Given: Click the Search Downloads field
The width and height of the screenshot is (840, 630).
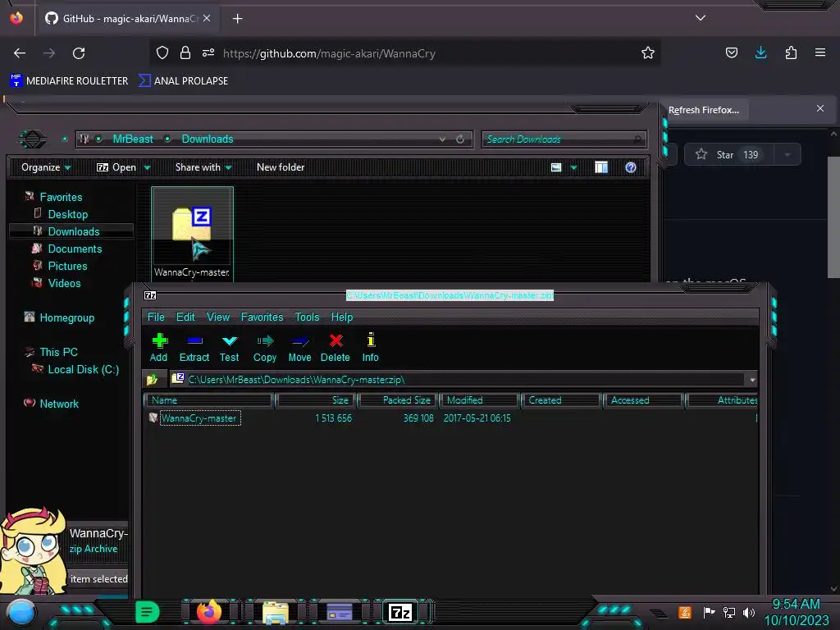Looking at the screenshot, I should tap(564, 139).
